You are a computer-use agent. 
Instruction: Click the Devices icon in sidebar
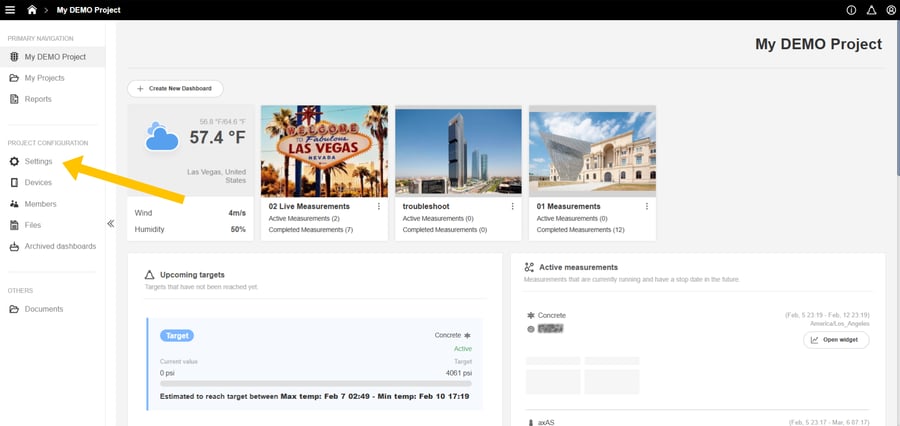(14, 183)
